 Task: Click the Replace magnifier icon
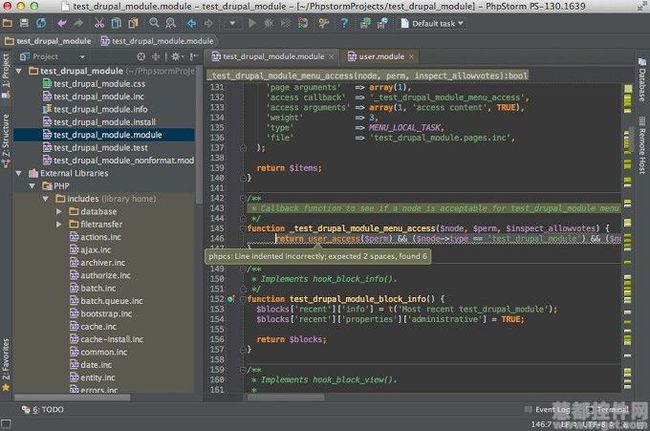[170, 23]
